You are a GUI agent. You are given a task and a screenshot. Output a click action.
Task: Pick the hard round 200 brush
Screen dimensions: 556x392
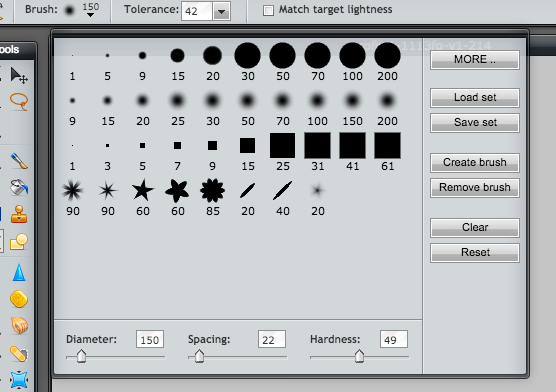[387, 56]
